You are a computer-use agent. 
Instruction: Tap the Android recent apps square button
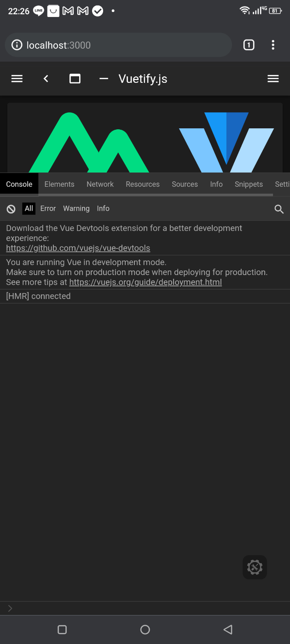(x=62, y=629)
